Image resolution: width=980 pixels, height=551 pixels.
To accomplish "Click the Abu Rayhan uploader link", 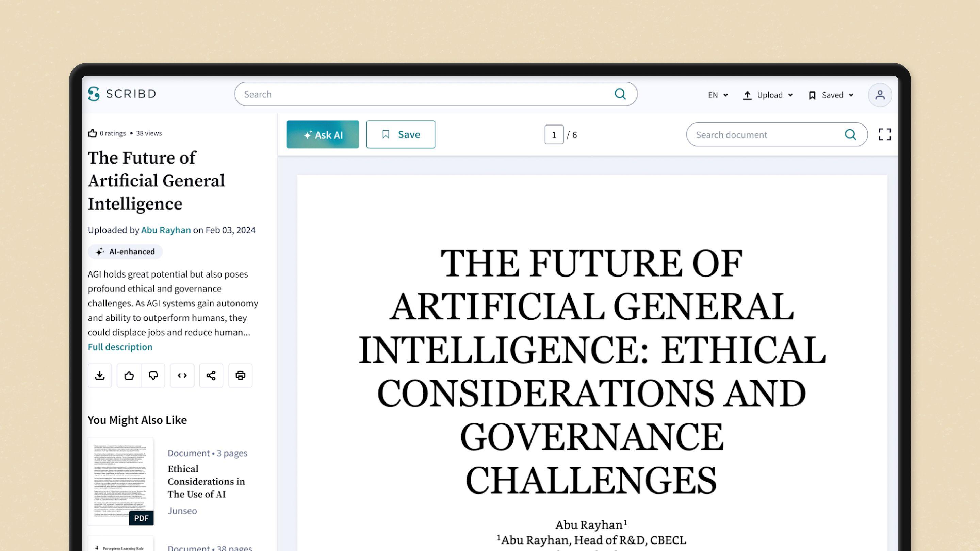I will tap(166, 230).
